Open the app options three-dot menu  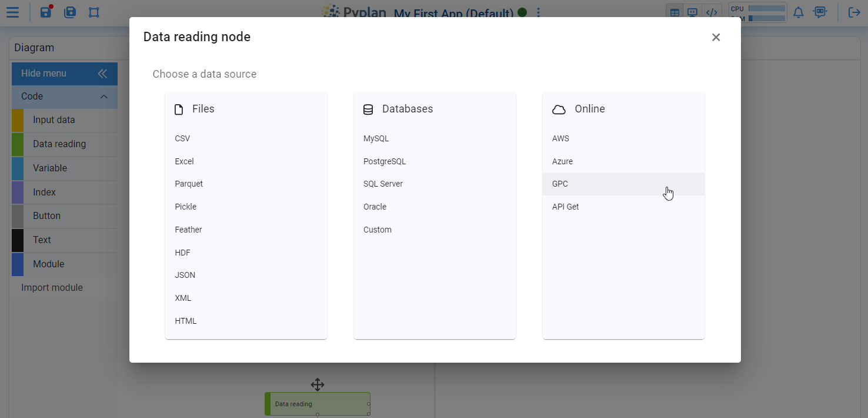538,13
